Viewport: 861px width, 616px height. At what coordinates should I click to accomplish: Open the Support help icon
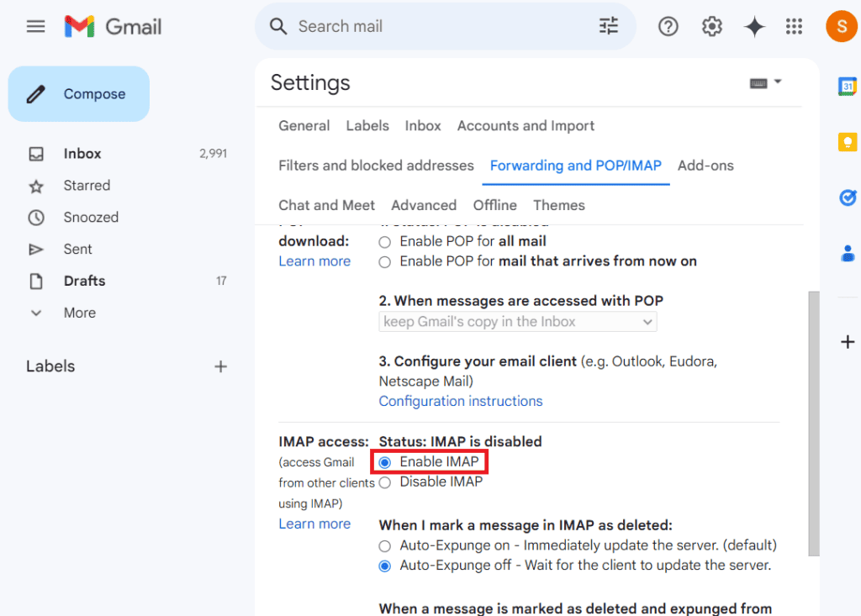[x=668, y=27]
